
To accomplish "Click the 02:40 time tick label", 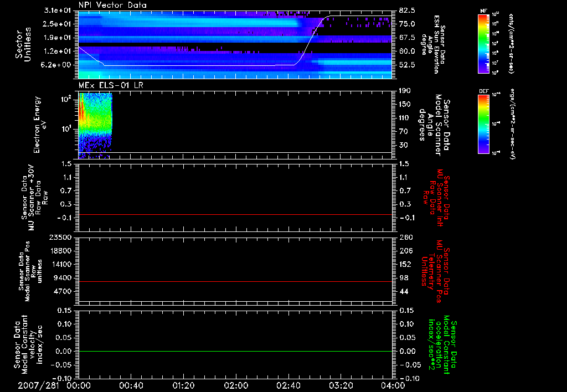I will pyautogui.click(x=288, y=385).
